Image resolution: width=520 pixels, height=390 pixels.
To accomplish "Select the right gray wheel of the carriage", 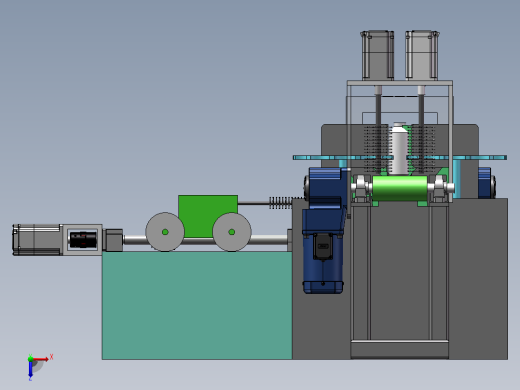I will (232, 232).
